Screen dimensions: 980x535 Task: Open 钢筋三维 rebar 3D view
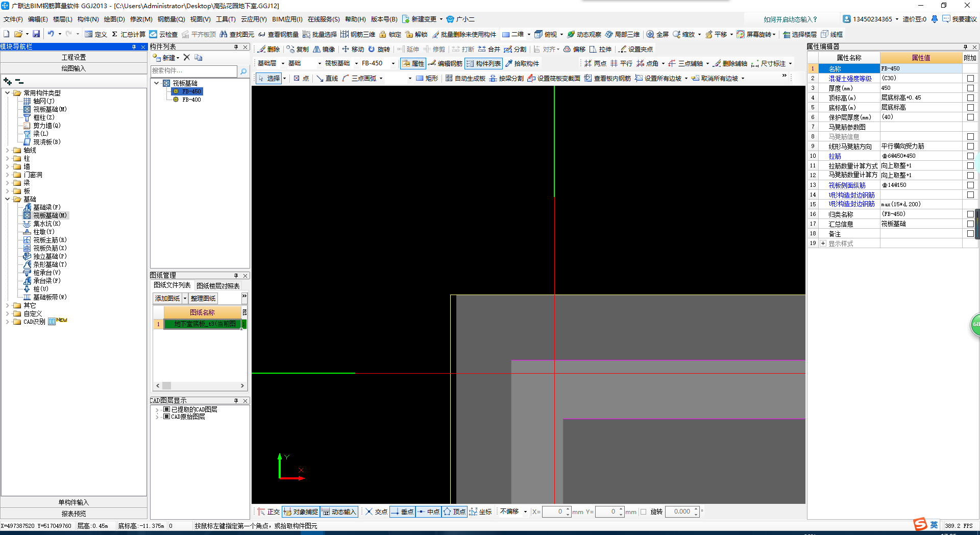click(358, 34)
